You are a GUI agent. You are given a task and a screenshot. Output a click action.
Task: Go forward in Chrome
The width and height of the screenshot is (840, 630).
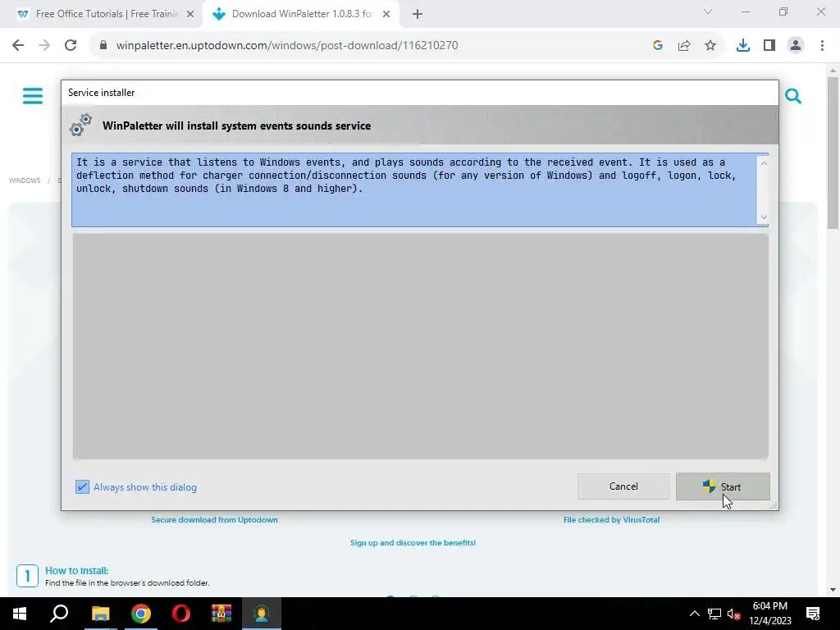point(44,45)
